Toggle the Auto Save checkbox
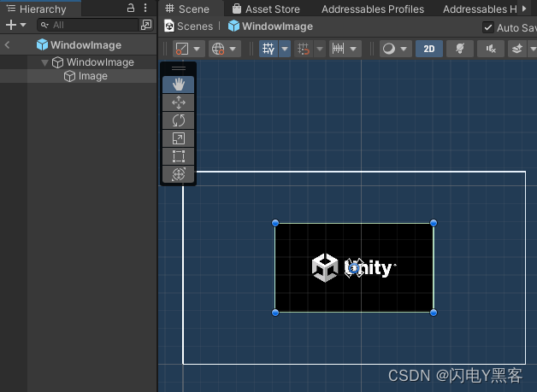 [x=488, y=27]
